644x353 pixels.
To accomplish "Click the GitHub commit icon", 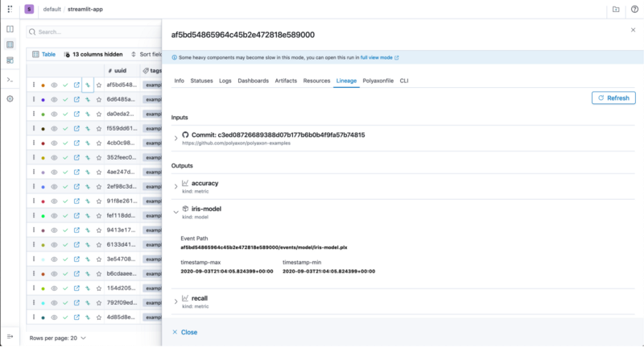I will (185, 135).
